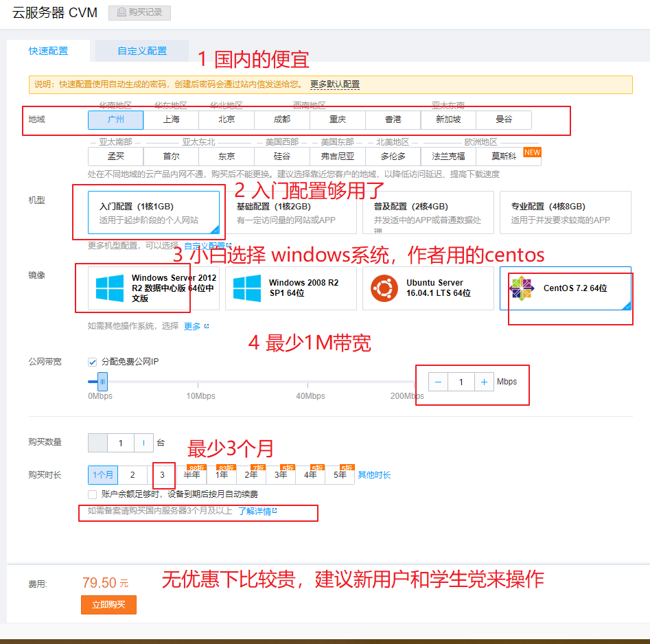Select the 半年 duration
This screenshot has width=650, height=644.
192,475
